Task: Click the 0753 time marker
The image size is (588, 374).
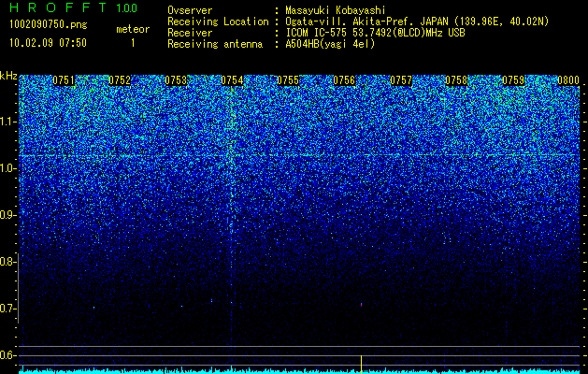Action: pyautogui.click(x=176, y=80)
